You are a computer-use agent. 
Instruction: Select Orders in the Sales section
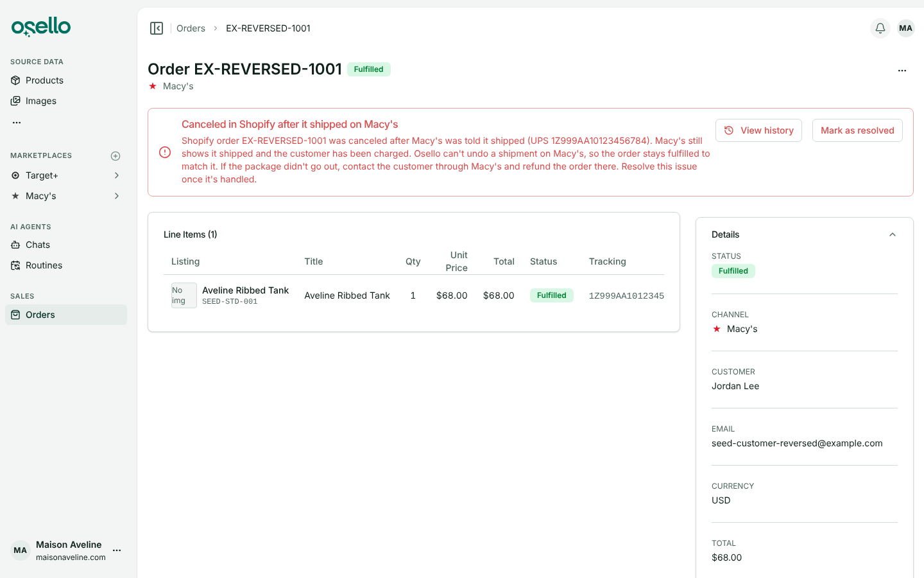[66, 315]
